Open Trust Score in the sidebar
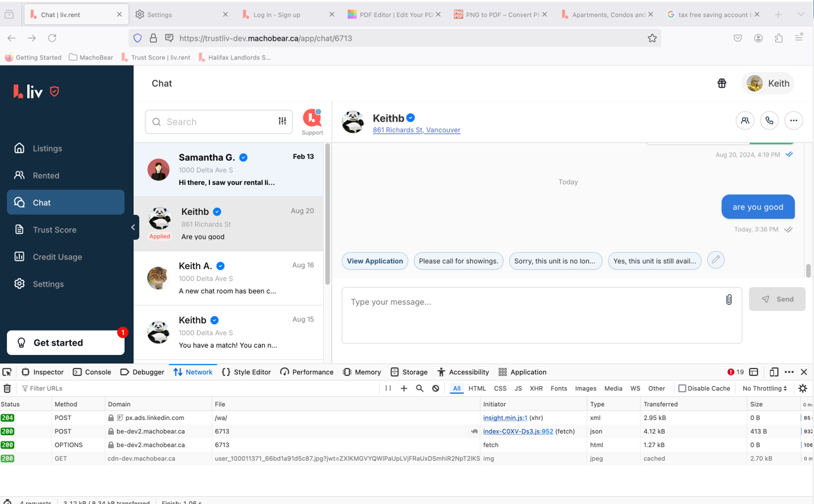814x504 pixels. click(54, 230)
